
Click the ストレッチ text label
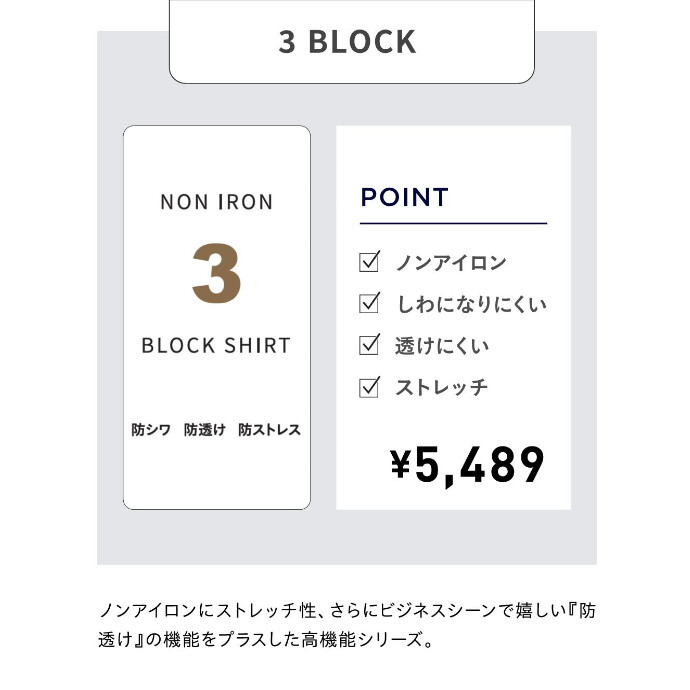(442, 387)
